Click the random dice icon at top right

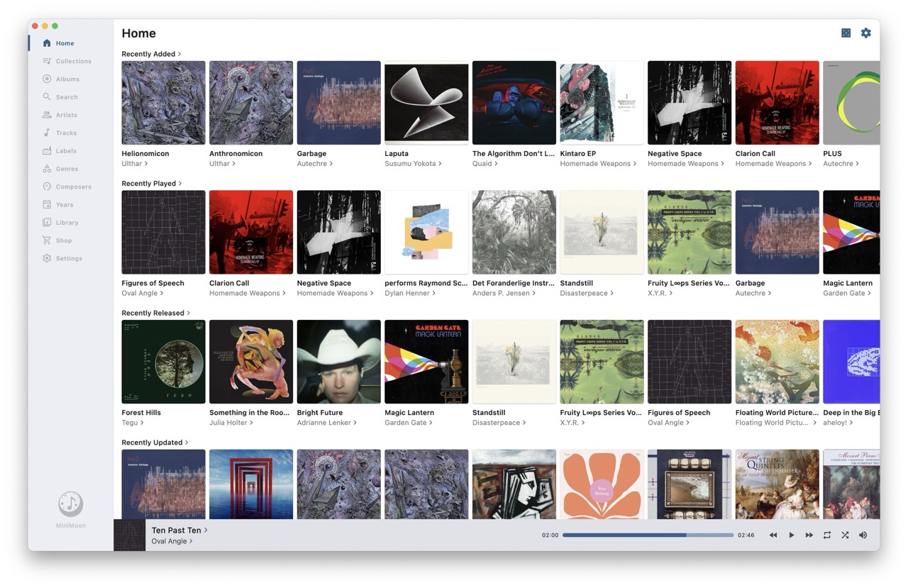click(x=846, y=33)
